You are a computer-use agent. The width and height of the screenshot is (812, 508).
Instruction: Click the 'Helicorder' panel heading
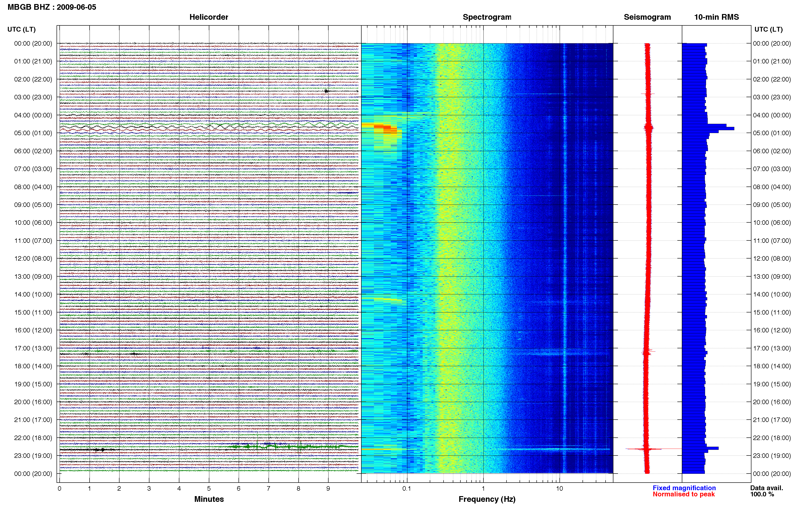(209, 17)
